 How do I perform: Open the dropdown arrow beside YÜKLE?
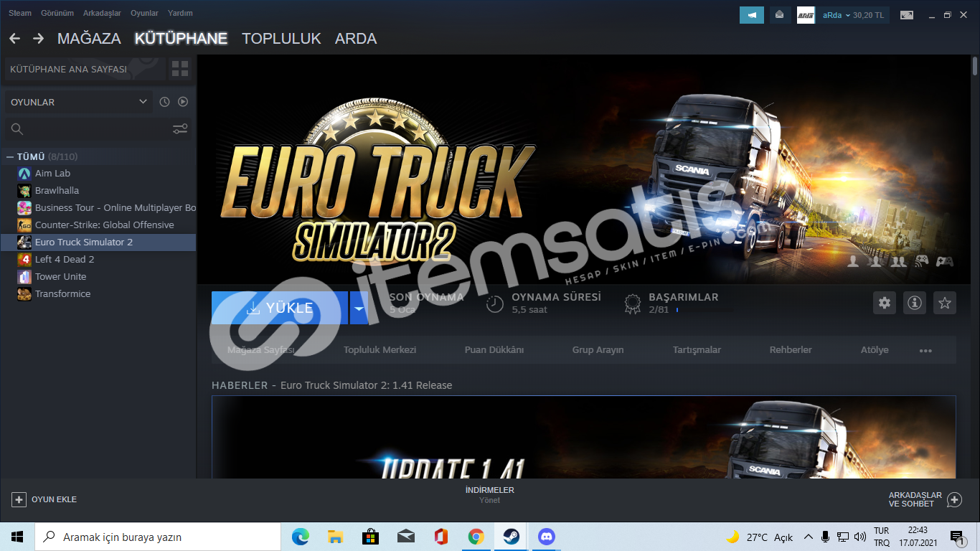359,308
